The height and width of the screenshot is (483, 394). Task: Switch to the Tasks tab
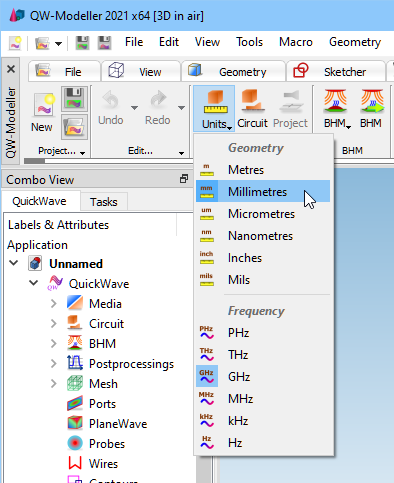[104, 202]
